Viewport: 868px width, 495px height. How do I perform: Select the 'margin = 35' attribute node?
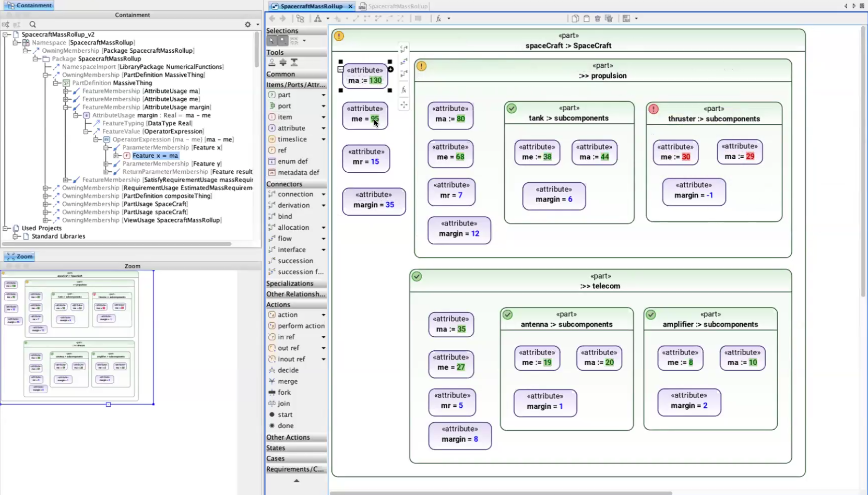click(374, 201)
